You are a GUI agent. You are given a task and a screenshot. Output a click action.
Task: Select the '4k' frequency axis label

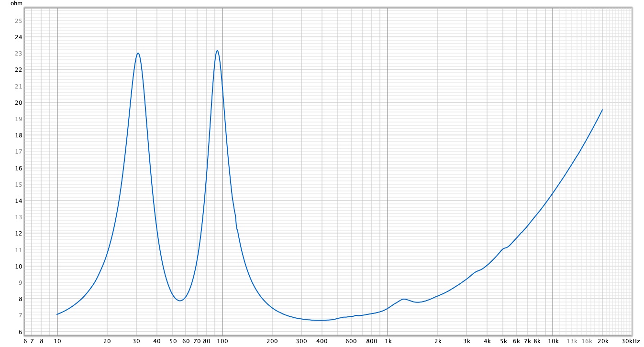(x=488, y=341)
